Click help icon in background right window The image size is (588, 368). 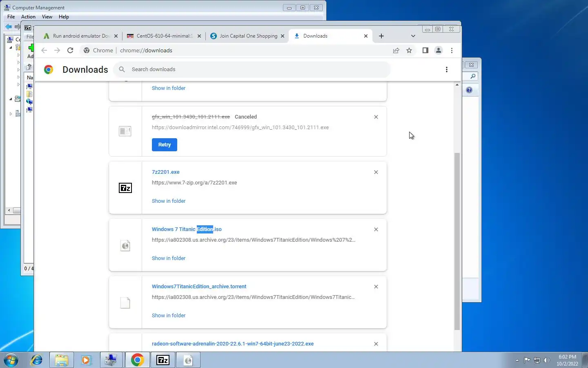click(x=469, y=90)
